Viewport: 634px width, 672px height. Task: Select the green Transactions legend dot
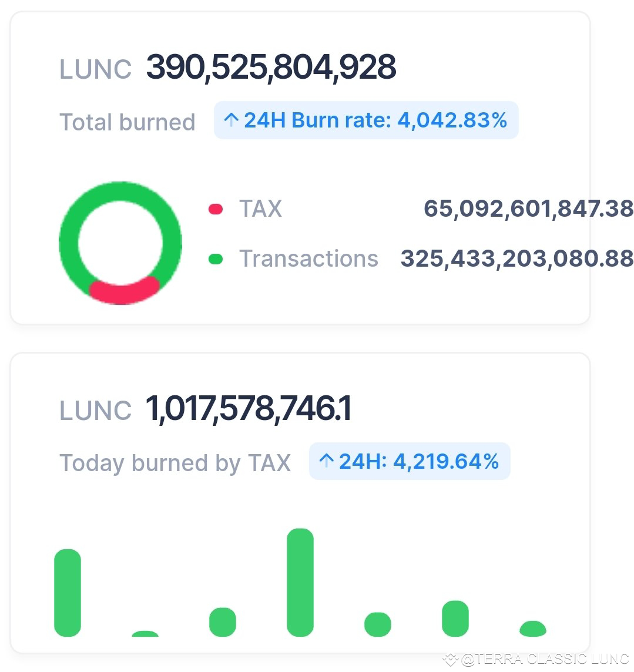click(215, 259)
